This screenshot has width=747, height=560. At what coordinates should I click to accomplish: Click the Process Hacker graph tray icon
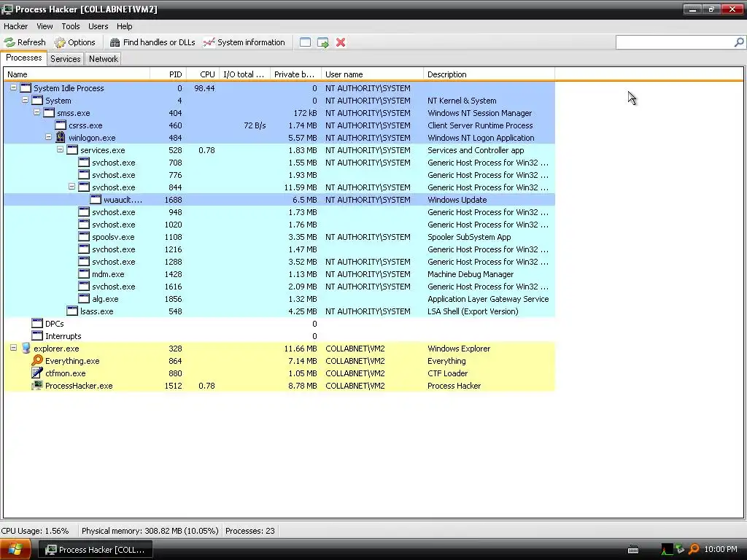click(667, 550)
